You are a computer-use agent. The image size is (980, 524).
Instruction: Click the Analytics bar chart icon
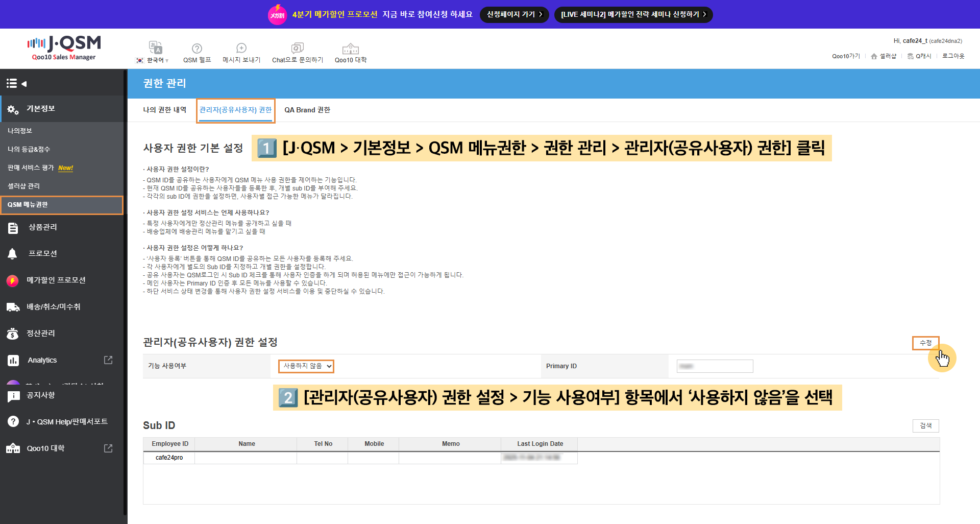13,361
